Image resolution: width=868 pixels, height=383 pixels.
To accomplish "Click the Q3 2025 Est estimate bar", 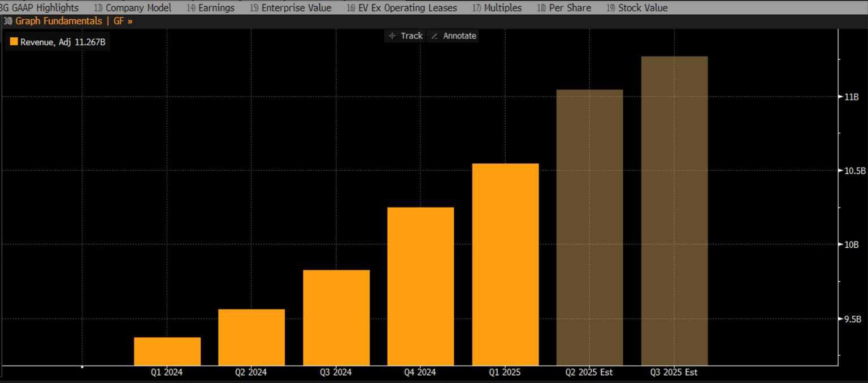I will click(674, 211).
